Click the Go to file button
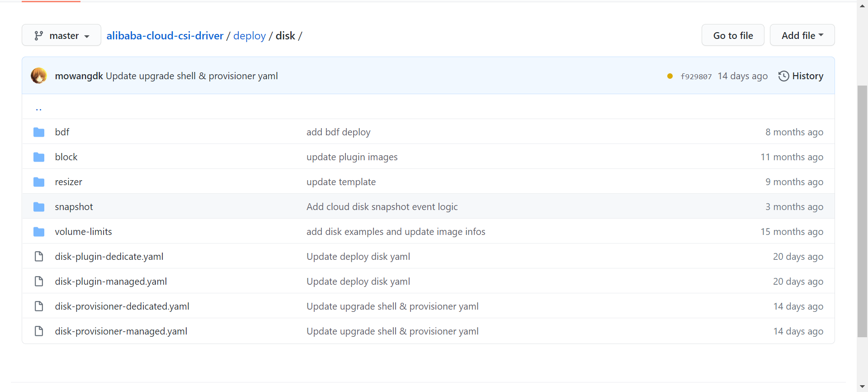Screen dimensions: 868x392 [733, 35]
